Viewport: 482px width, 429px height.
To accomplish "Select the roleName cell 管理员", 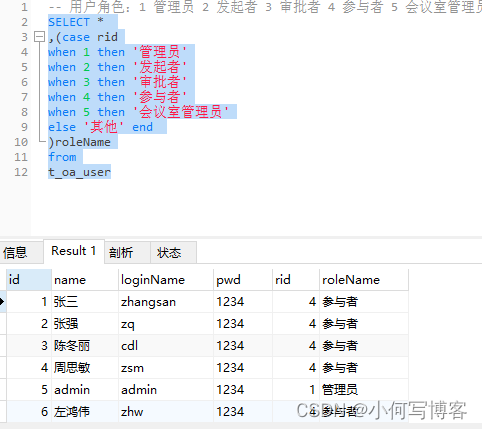I will pyautogui.click(x=364, y=390).
